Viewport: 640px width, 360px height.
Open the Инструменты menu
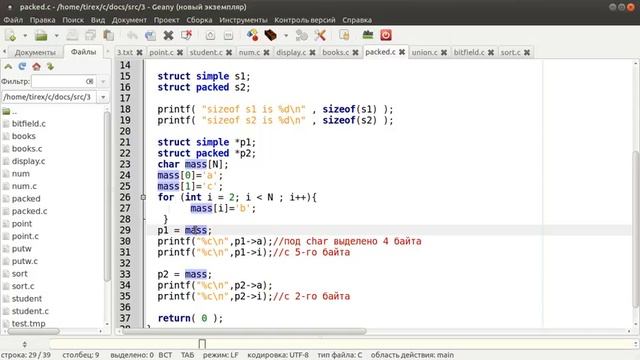click(243, 20)
